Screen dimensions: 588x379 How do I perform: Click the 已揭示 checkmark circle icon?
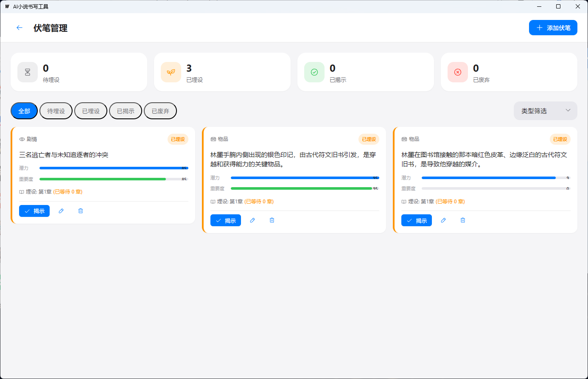pos(314,72)
